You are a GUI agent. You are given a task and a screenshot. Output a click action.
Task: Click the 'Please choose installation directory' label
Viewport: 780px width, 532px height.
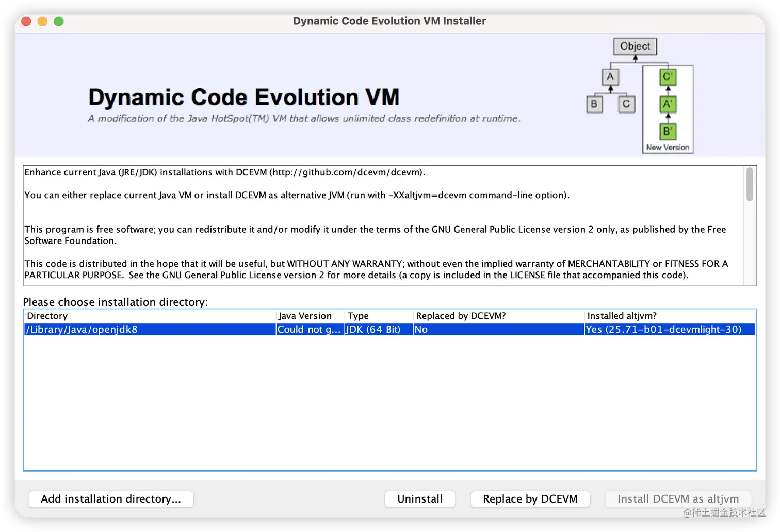pos(116,302)
